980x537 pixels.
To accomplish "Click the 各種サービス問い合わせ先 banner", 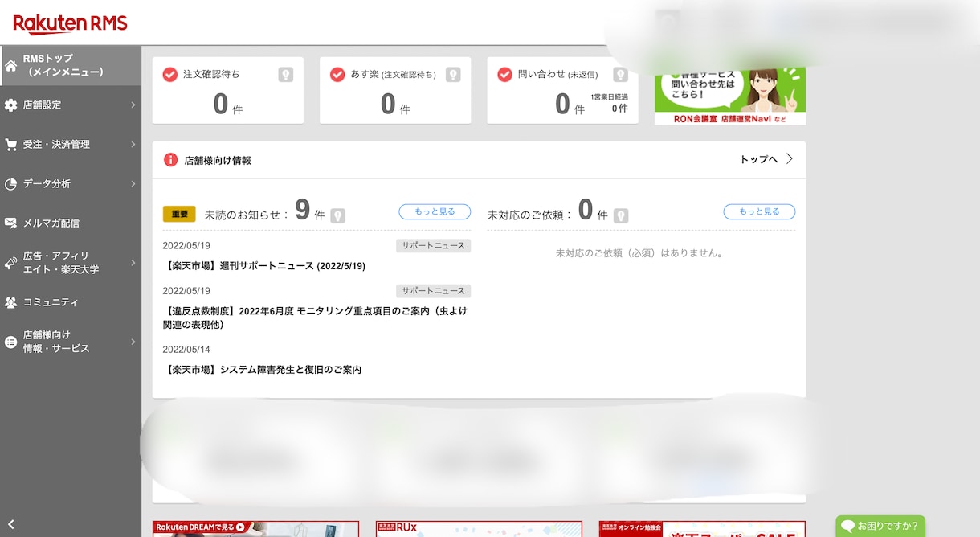I will [x=730, y=96].
